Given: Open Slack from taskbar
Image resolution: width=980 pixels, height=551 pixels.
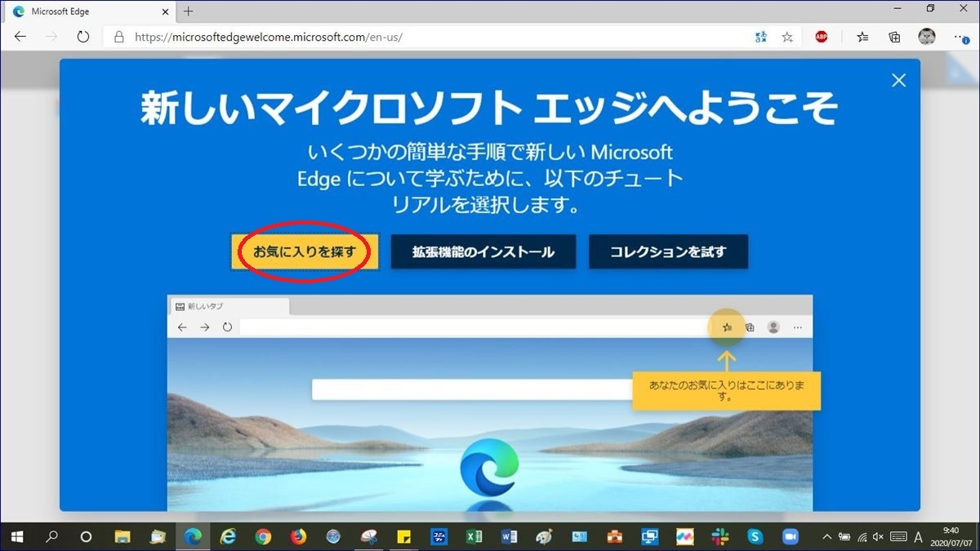Looking at the screenshot, I should pos(719,536).
